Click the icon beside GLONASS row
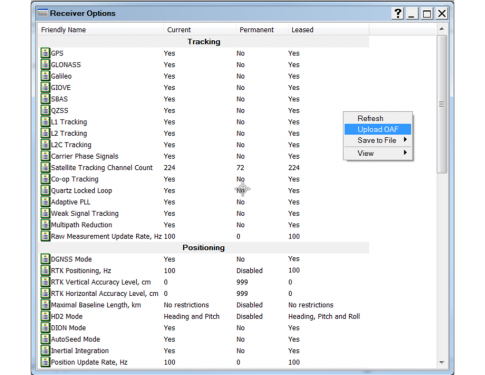The height and width of the screenshot is (375, 485). (x=45, y=64)
